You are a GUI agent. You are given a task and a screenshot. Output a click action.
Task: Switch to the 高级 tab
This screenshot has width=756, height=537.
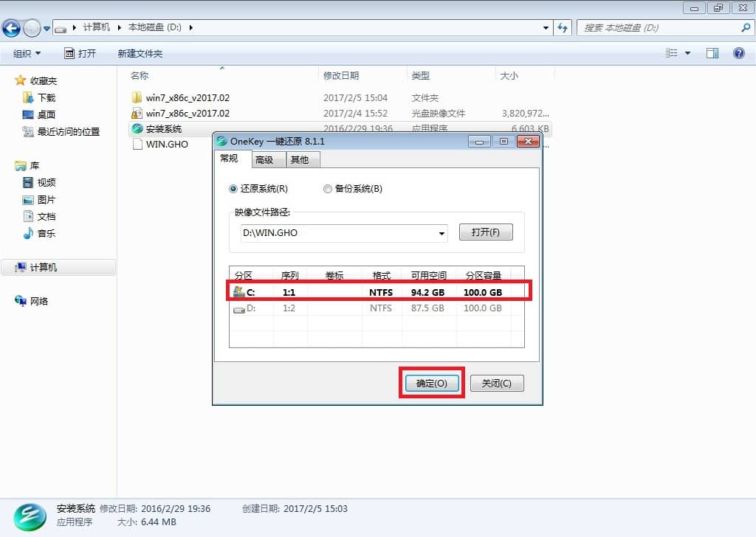[264, 160]
